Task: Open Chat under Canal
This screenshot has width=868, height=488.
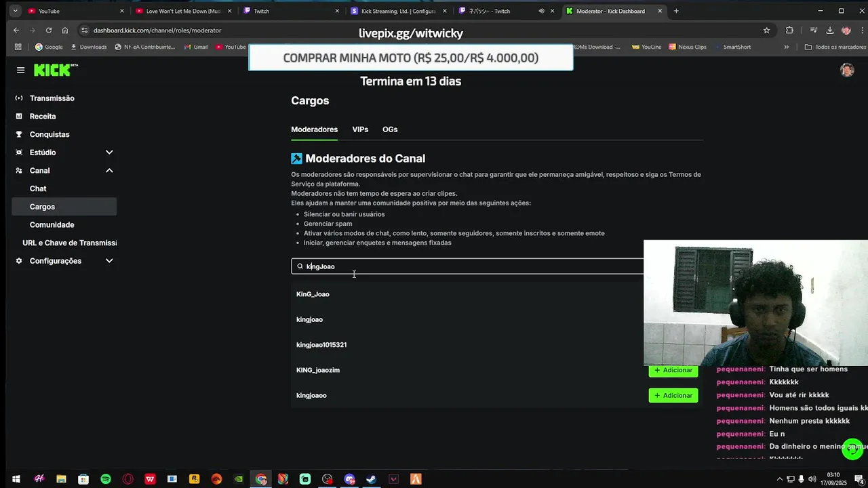Action: 38,188
